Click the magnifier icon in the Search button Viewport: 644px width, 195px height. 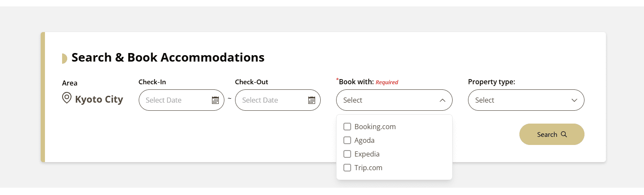(564, 134)
